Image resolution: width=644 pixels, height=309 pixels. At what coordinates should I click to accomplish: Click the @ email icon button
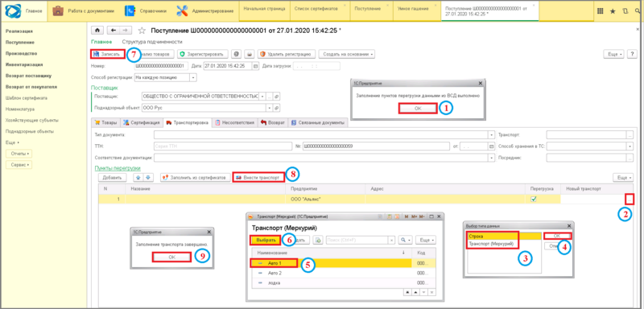(x=236, y=54)
